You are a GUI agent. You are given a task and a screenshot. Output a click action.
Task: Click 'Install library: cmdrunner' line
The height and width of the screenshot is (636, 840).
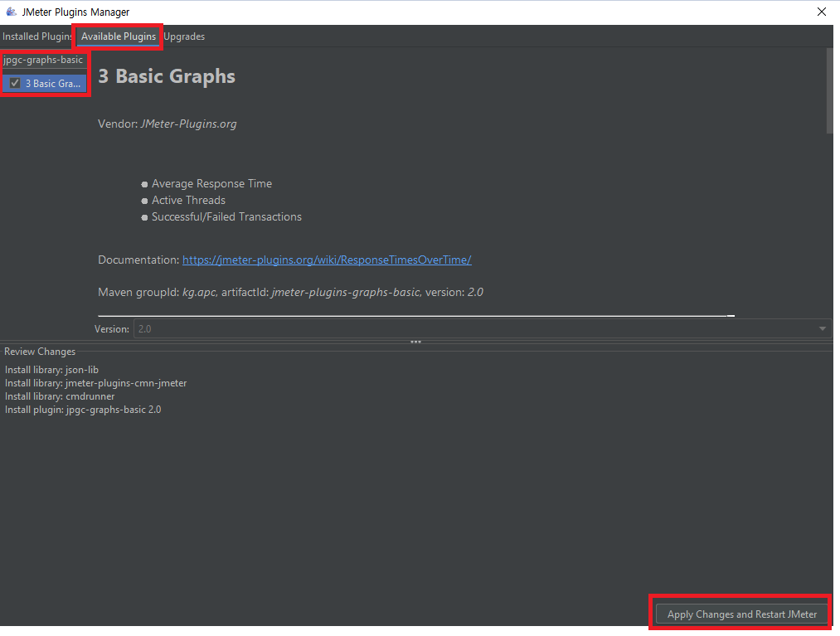60,396
